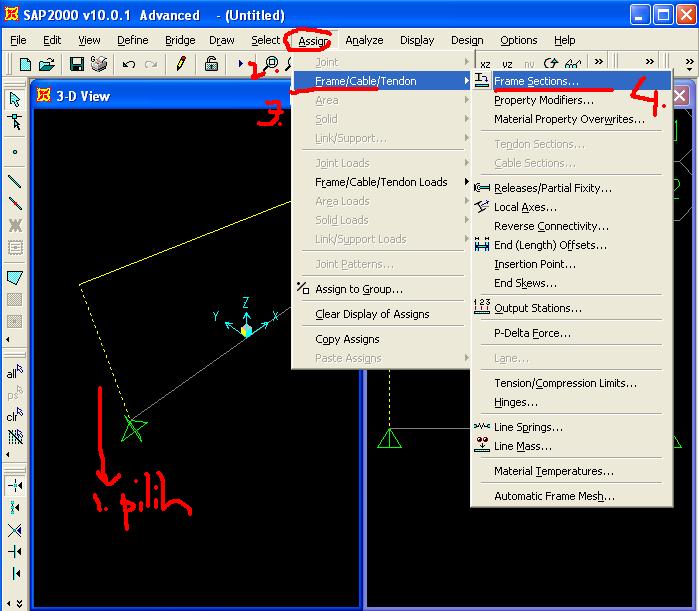The height and width of the screenshot is (611, 699).
Task: Click the New Model toolbar icon
Action: pos(25,65)
